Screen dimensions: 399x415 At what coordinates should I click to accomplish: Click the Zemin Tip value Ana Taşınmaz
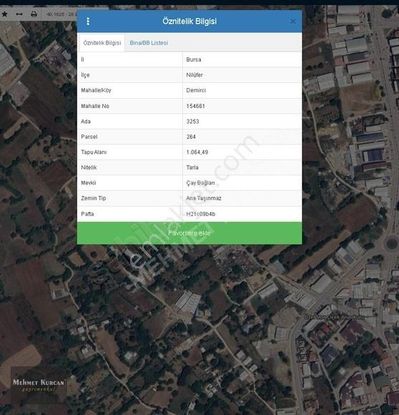(x=204, y=198)
